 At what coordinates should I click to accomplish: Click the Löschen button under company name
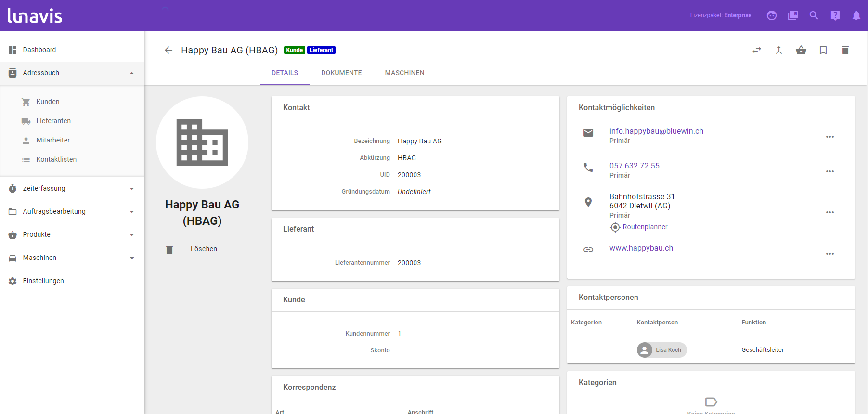coord(204,249)
